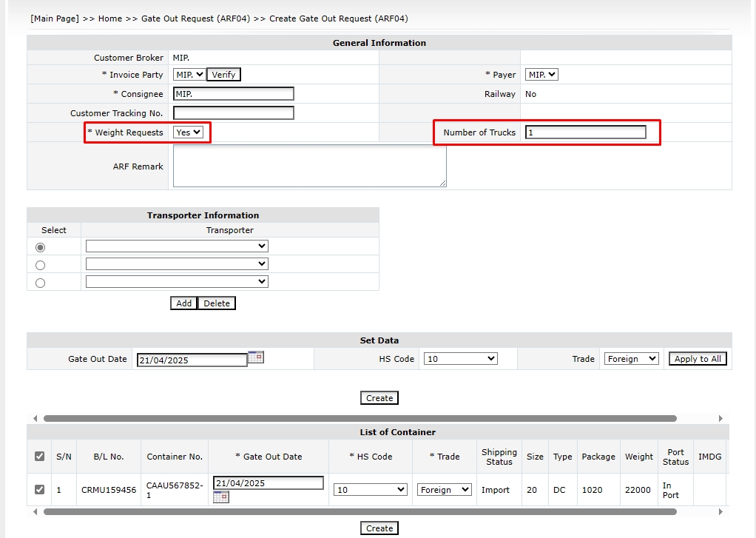The image size is (756, 538).
Task: Click the Number of Trucks field
Action: click(585, 132)
